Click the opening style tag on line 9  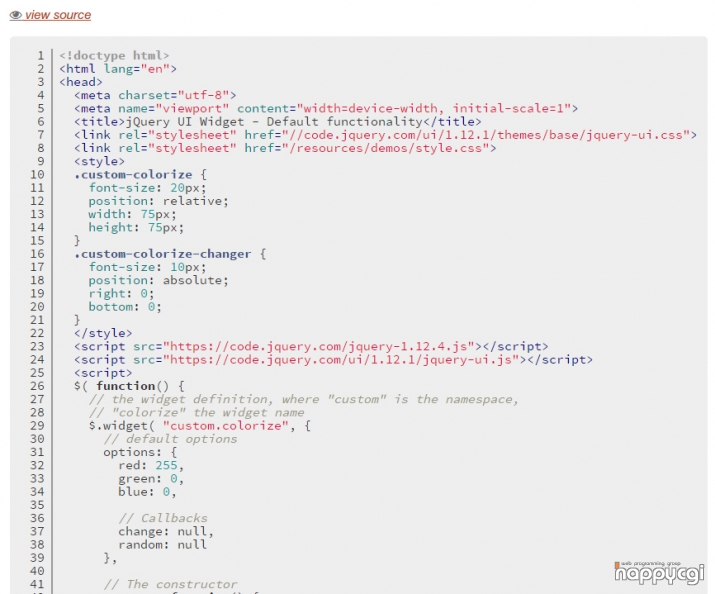(99, 161)
